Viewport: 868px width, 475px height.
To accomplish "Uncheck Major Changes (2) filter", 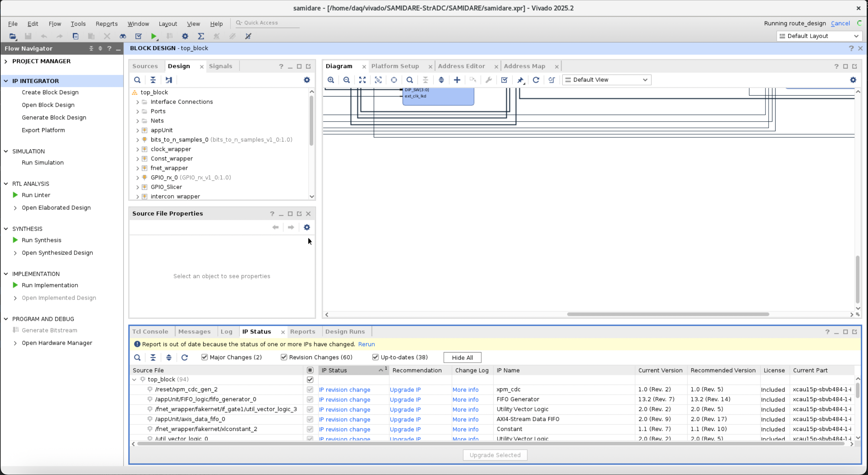I will (204, 357).
